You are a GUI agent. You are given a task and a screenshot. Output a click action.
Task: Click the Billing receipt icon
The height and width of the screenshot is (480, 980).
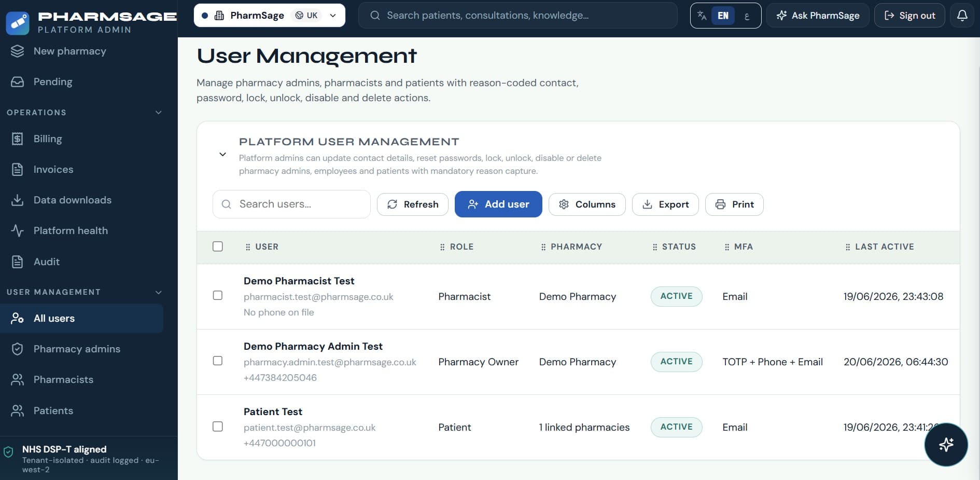coord(18,139)
